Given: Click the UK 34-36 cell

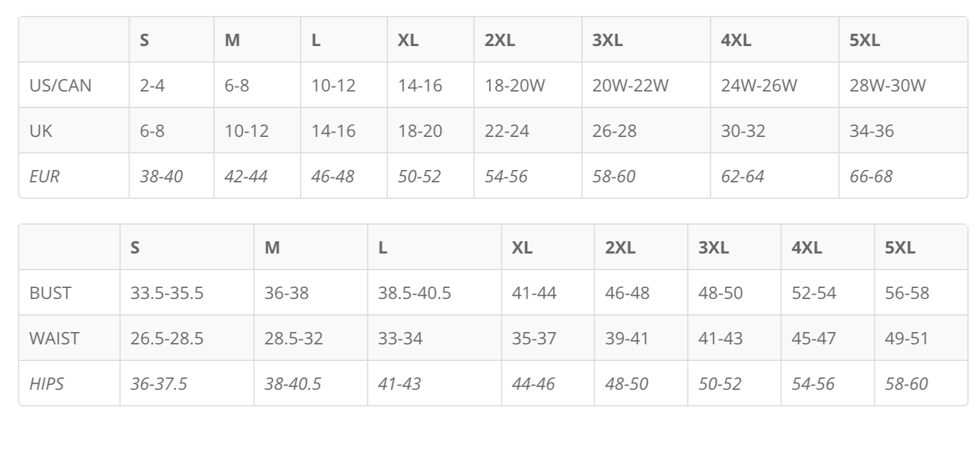Looking at the screenshot, I should (871, 131).
